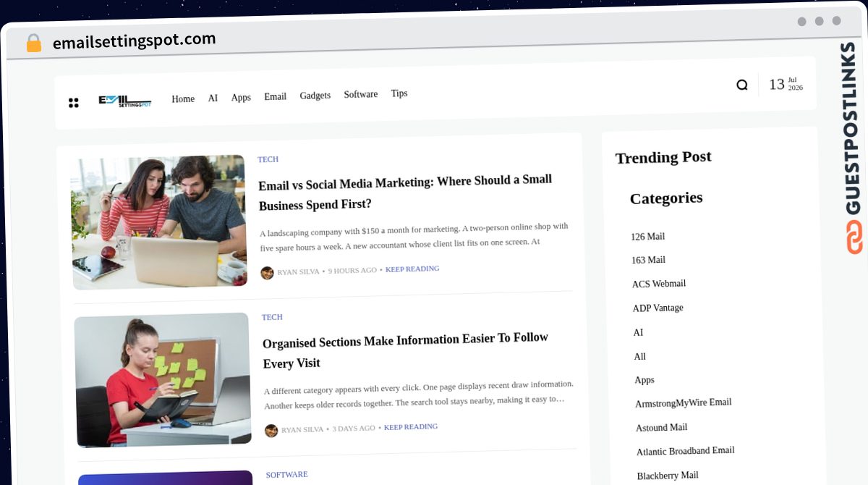Select the 126 Mail category
The image size is (868, 485).
pos(647,237)
